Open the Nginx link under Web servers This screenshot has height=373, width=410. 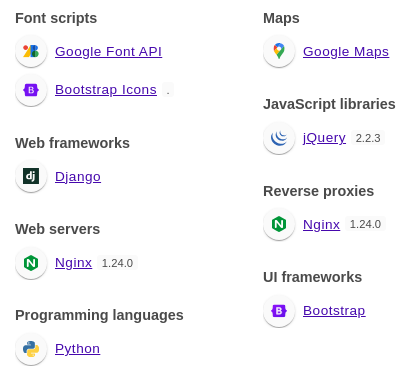(73, 263)
